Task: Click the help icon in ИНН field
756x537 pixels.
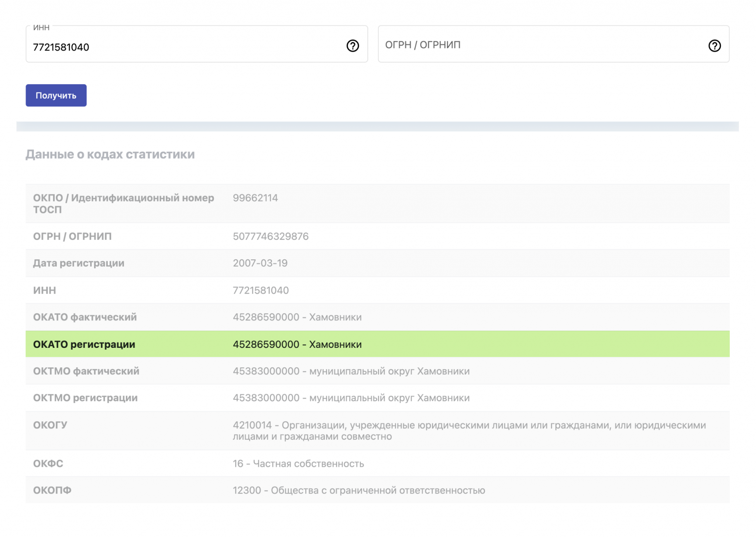Action: click(353, 46)
